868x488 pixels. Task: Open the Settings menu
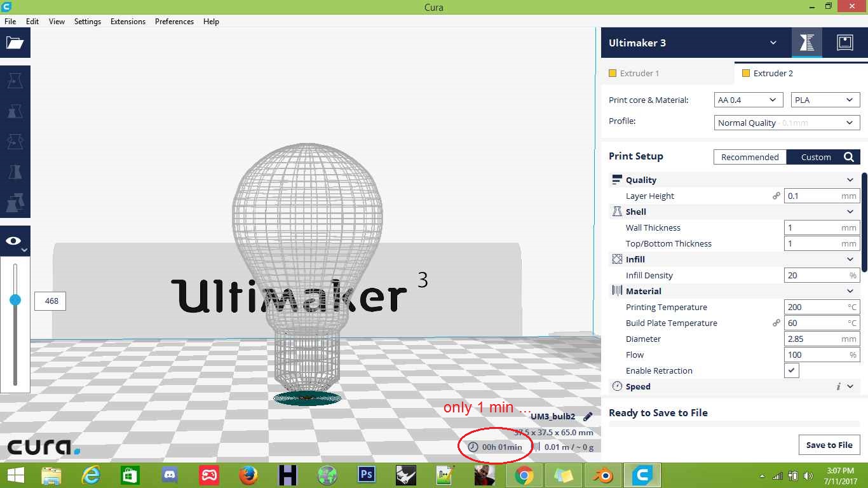click(x=88, y=21)
